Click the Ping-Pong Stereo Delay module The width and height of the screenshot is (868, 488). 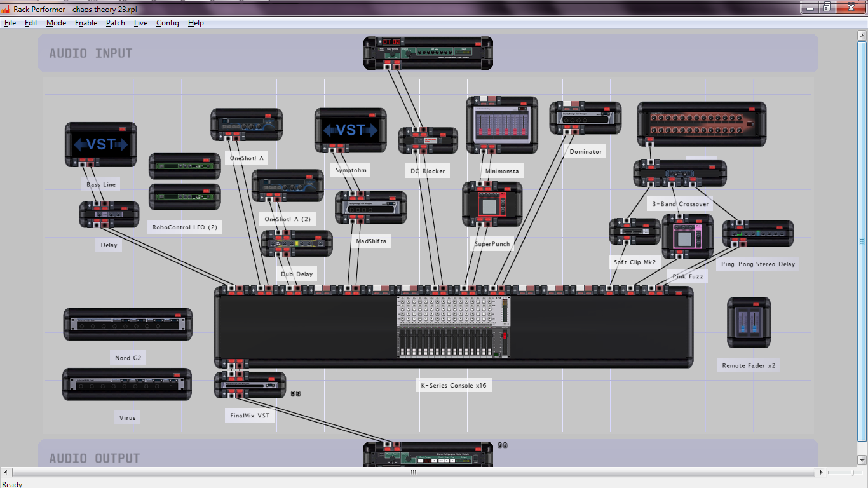(758, 234)
